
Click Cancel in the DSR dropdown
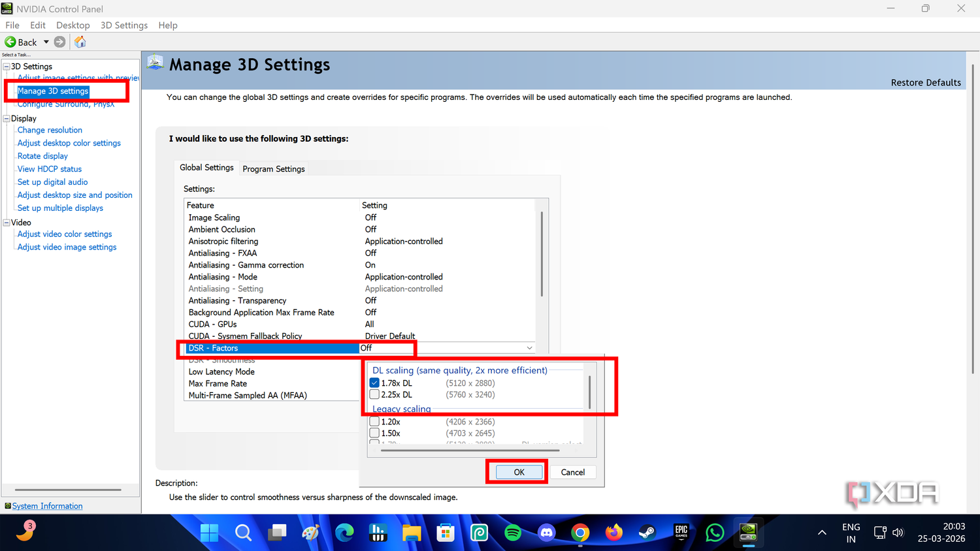573,472
